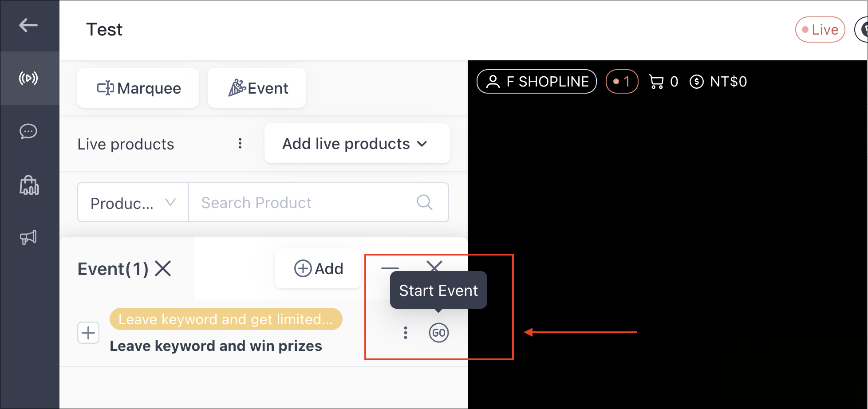Screen dimensions: 868x409
Task: Focus the Search Product field
Action: tap(319, 203)
